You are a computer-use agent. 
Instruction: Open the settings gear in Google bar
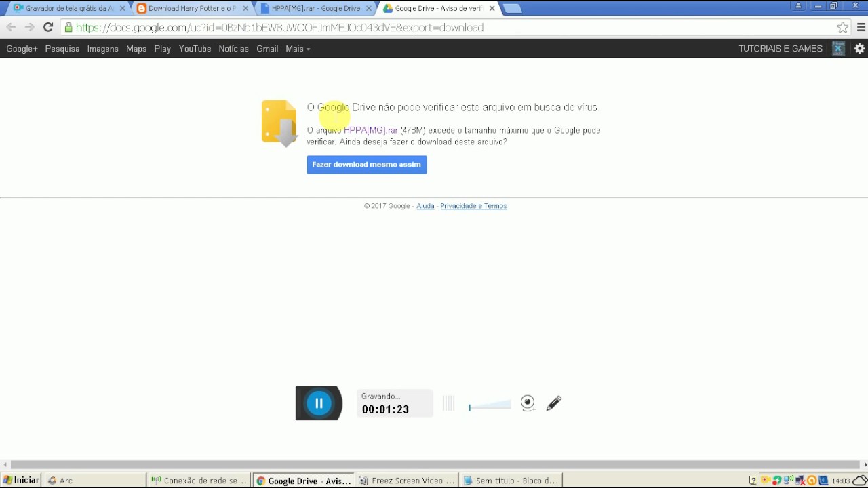coord(860,49)
